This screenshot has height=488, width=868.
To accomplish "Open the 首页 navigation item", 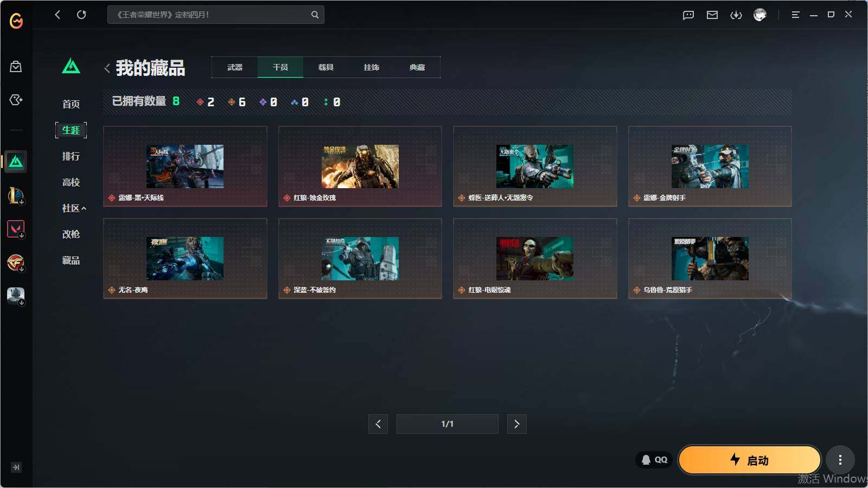I will click(71, 104).
